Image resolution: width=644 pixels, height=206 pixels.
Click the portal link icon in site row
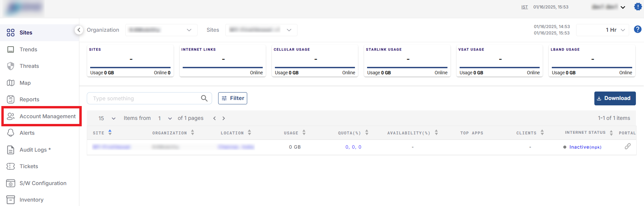pos(627,146)
